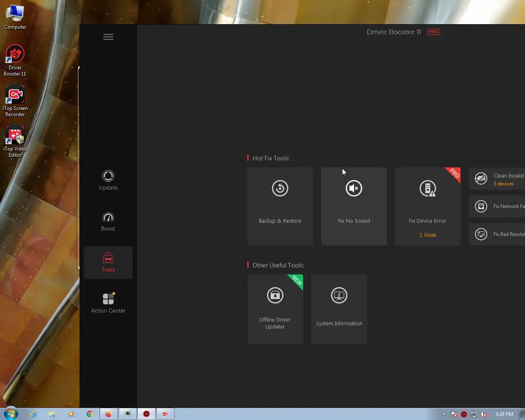Viewport: 525px width, 420px height.
Task: Click the Show Desktop strip at the taskbar end
Action: click(522, 414)
